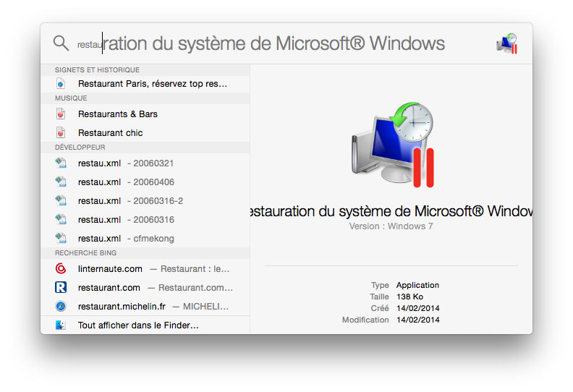Click the linternaute.com red swirl icon
This screenshot has height=392, width=573.
(61, 268)
